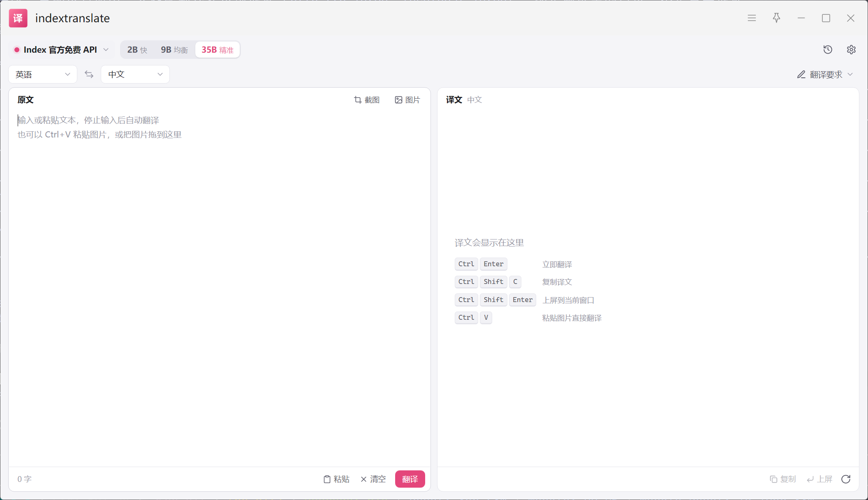Viewport: 868px width, 500px height.
Task: Click the 复制译文 shortcut hint
Action: tap(557, 282)
